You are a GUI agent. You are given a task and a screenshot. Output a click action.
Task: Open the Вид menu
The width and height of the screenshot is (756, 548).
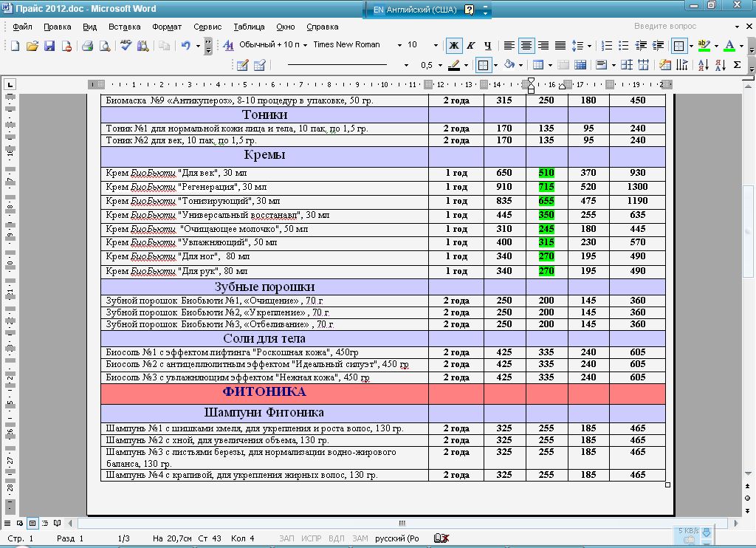[89, 27]
